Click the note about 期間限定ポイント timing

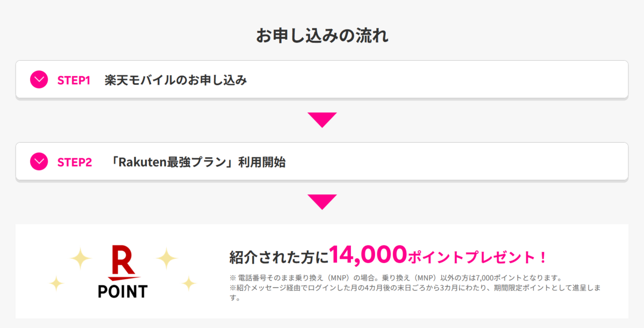414,293
